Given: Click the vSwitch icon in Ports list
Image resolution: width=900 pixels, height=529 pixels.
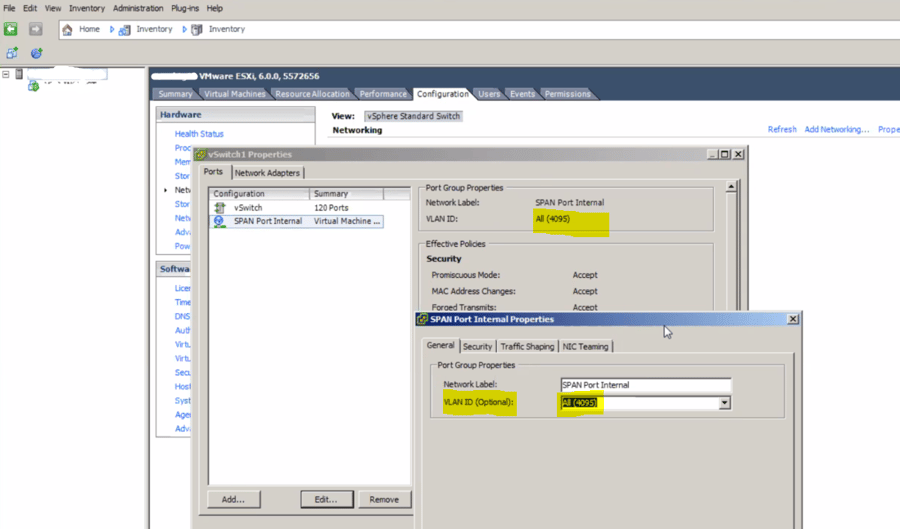Looking at the screenshot, I should pos(219,208).
